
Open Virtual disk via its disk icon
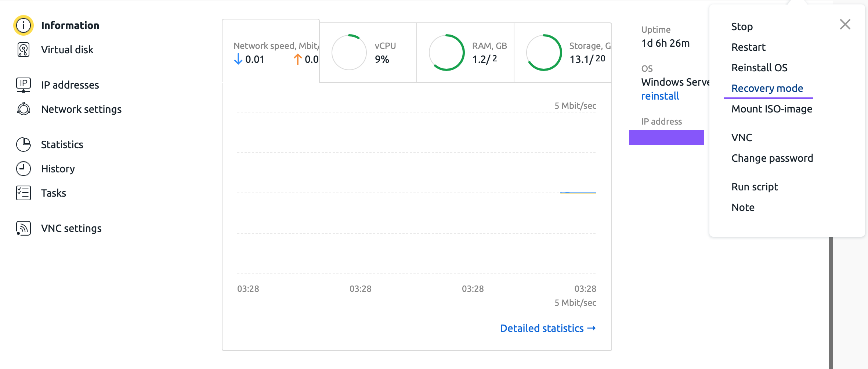23,50
